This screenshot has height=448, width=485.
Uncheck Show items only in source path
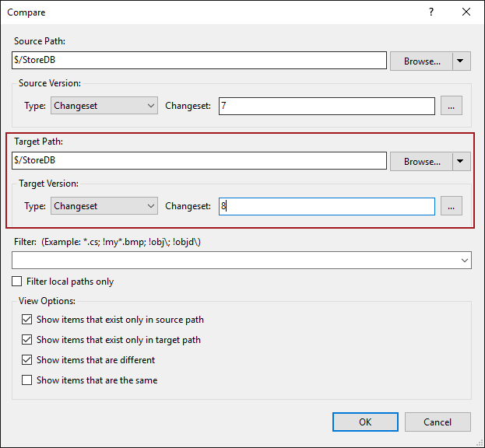click(27, 320)
